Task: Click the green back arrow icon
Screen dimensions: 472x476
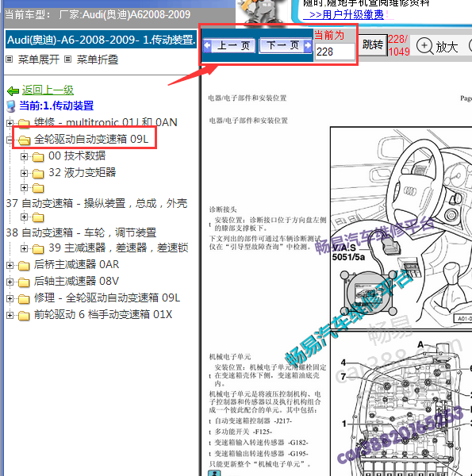Action: click(x=13, y=90)
